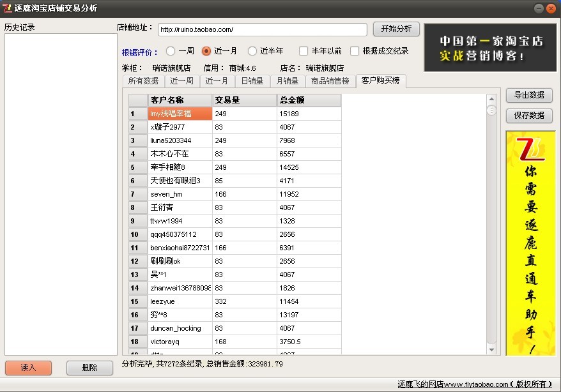
Task: Select customer 王衍害
Action: click(180, 207)
